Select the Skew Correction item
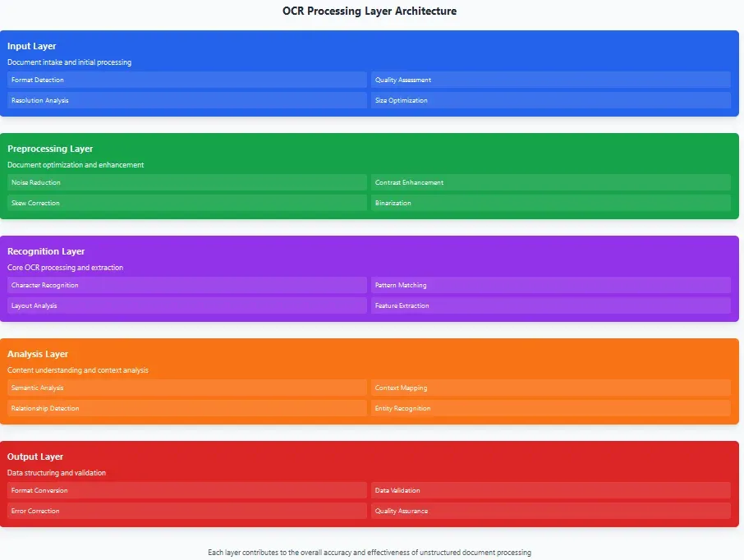This screenshot has width=744, height=560. (x=186, y=203)
